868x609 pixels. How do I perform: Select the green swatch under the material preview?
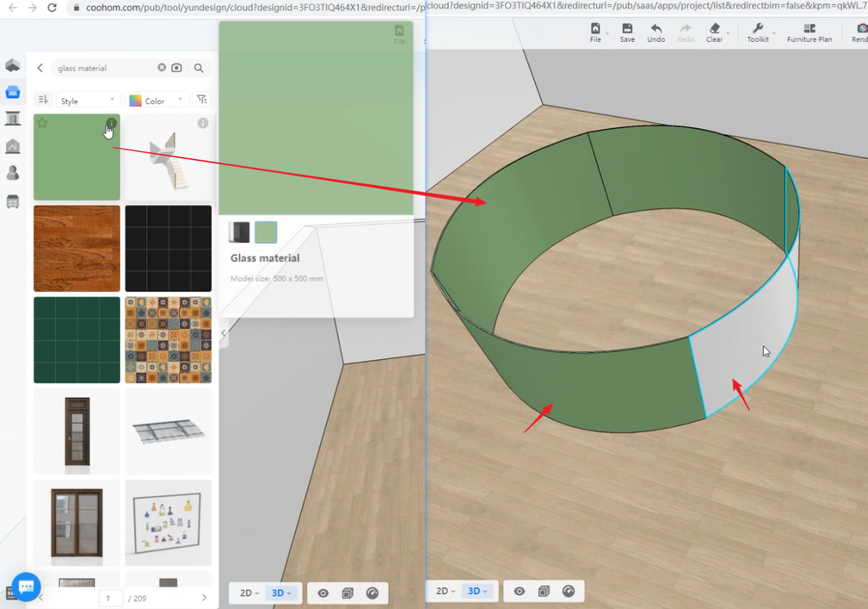point(266,232)
